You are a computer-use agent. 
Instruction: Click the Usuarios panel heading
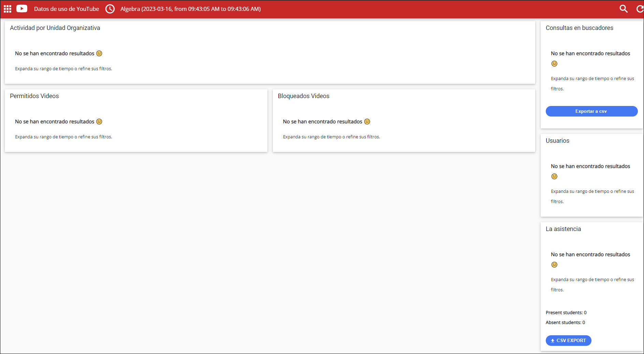coord(557,141)
